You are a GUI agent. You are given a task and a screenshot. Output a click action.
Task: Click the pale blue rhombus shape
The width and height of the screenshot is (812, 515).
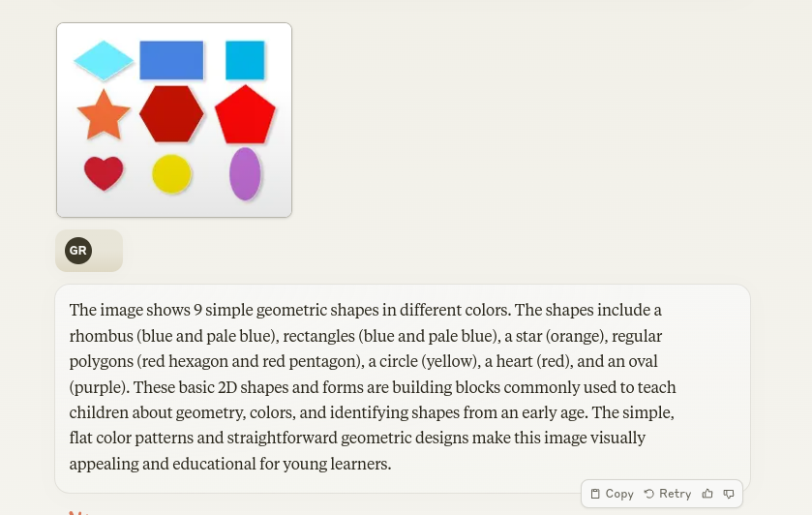point(104,60)
